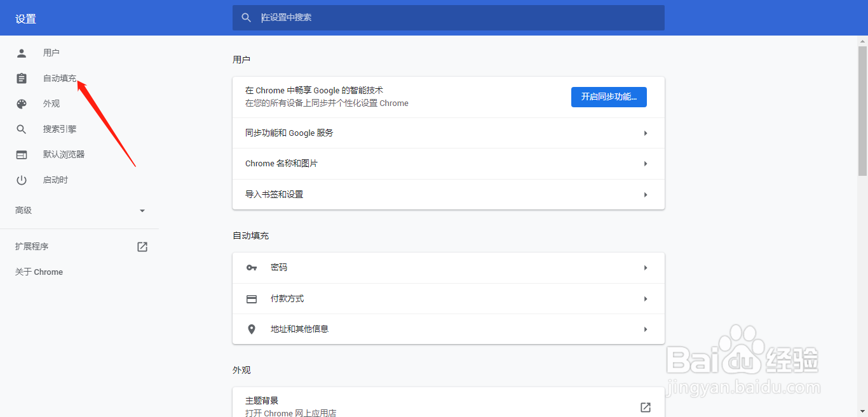Click the 启动时 power icon

coord(21,180)
